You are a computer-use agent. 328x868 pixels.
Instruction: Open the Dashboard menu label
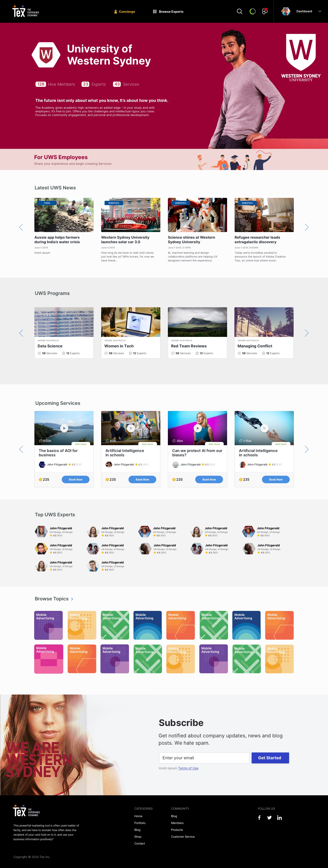point(304,11)
